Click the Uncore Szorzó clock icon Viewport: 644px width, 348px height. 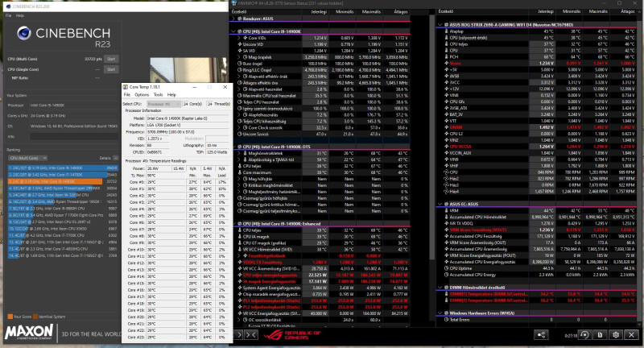pyautogui.click(x=239, y=134)
